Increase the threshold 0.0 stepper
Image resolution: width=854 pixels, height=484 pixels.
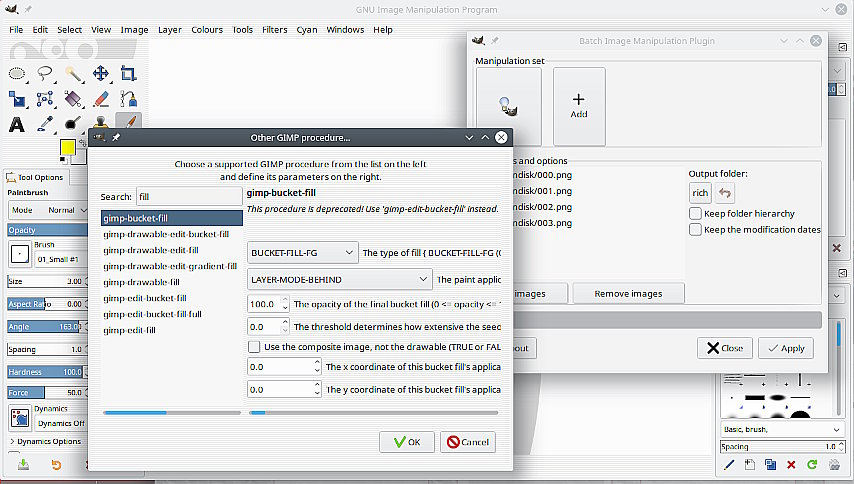pos(285,323)
